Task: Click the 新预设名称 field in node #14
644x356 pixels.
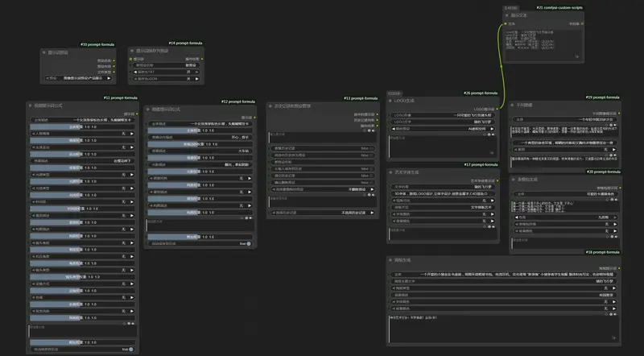Action: (x=165, y=65)
